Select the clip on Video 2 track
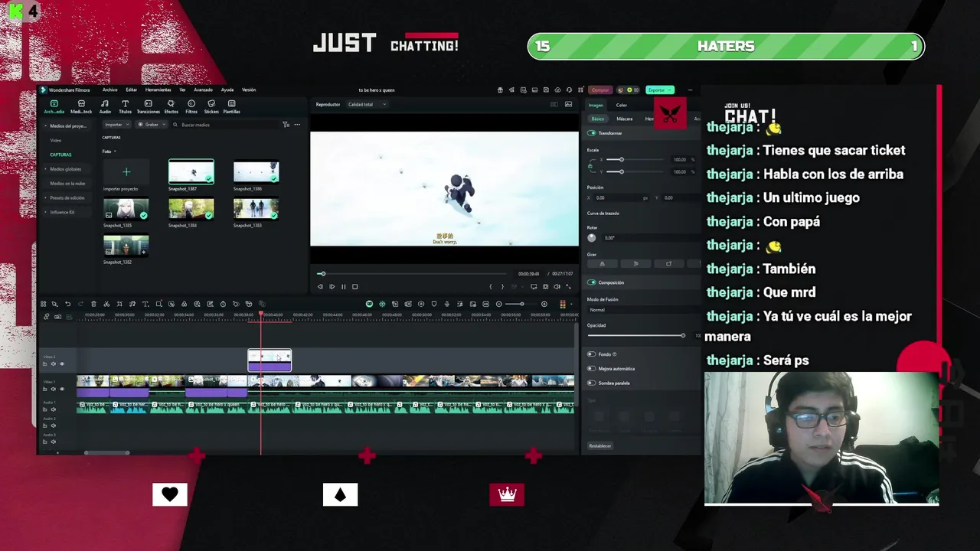 269,360
